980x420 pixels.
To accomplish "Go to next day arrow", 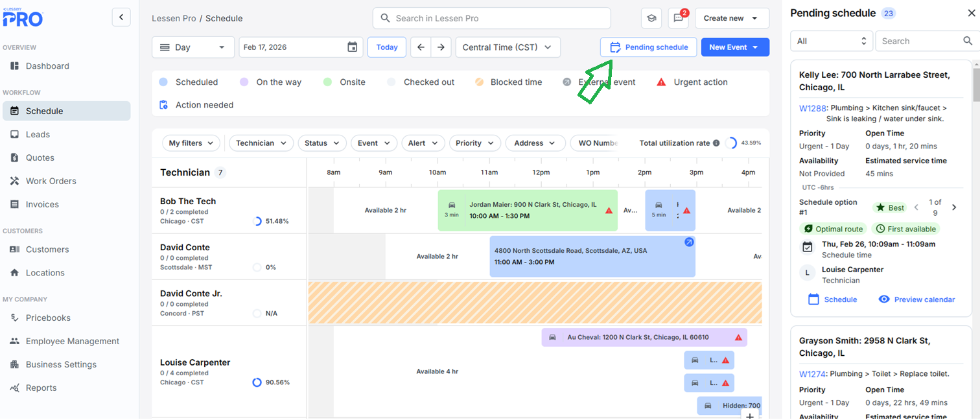I will [441, 47].
